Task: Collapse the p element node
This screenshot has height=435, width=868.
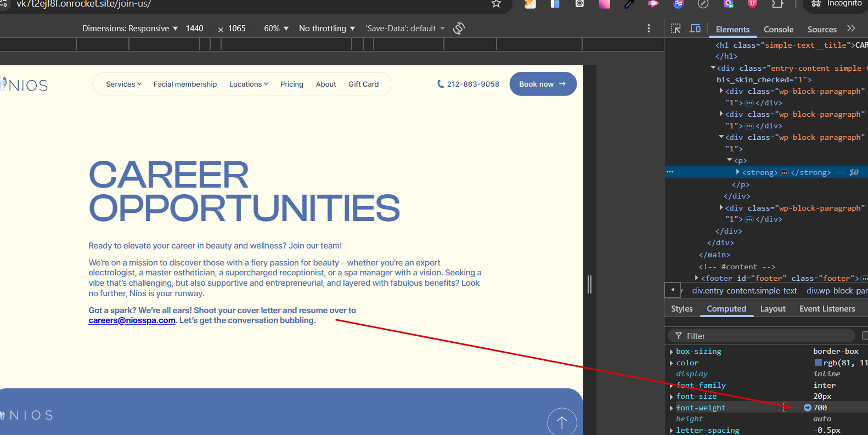Action: (x=730, y=160)
